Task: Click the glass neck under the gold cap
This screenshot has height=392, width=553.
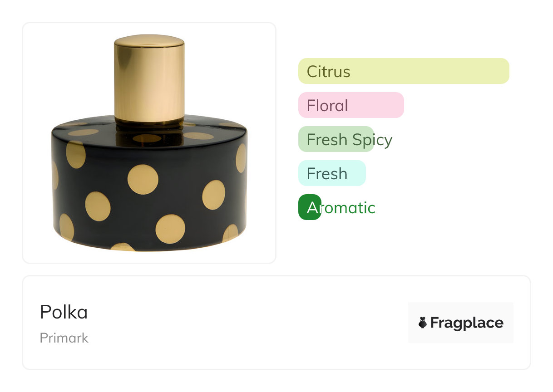Action: coord(149,128)
